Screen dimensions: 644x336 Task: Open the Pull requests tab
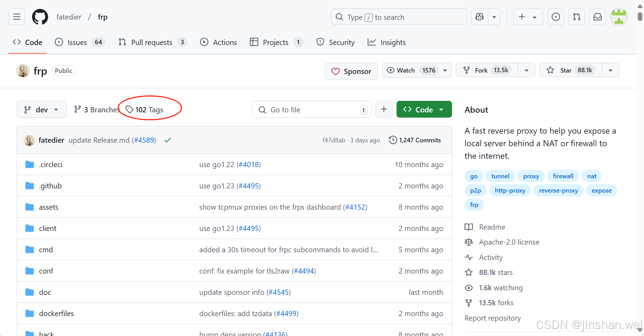coord(153,42)
